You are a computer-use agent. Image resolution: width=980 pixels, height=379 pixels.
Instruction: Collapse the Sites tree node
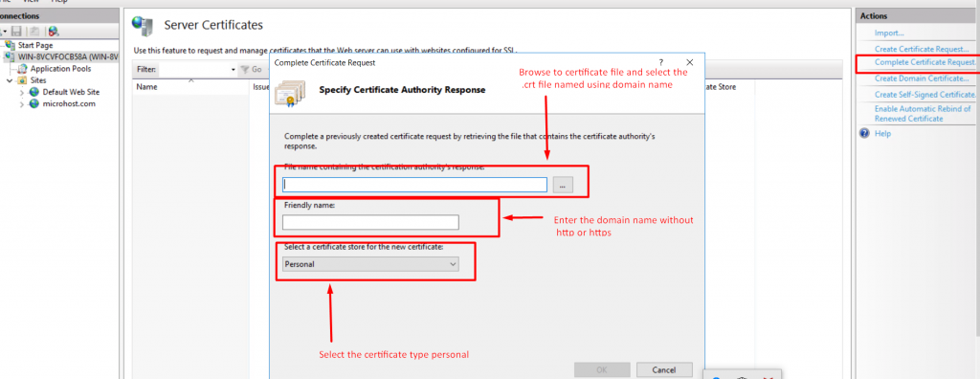[x=10, y=80]
